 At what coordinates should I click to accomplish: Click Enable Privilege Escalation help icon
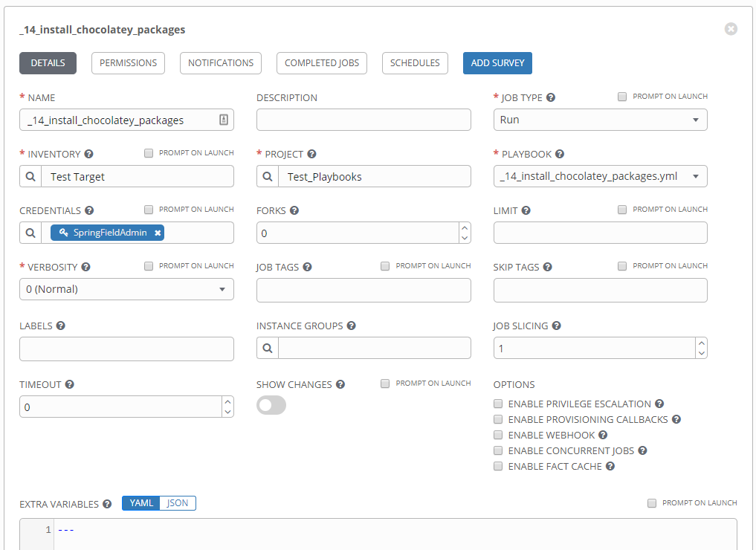(x=659, y=404)
